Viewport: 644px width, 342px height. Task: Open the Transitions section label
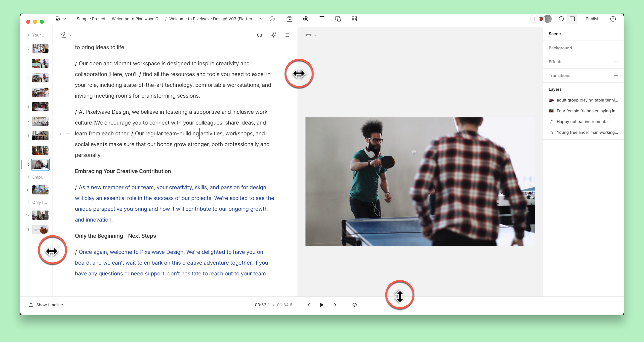(x=559, y=75)
